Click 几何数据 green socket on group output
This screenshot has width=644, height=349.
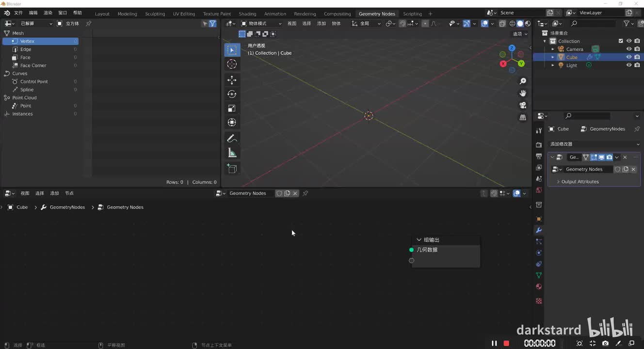(411, 250)
